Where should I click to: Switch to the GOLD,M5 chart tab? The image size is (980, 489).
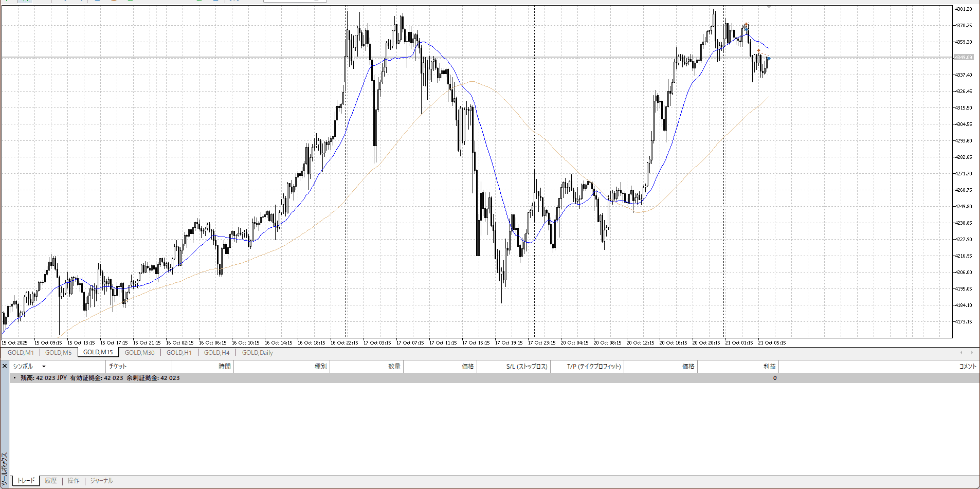58,353
